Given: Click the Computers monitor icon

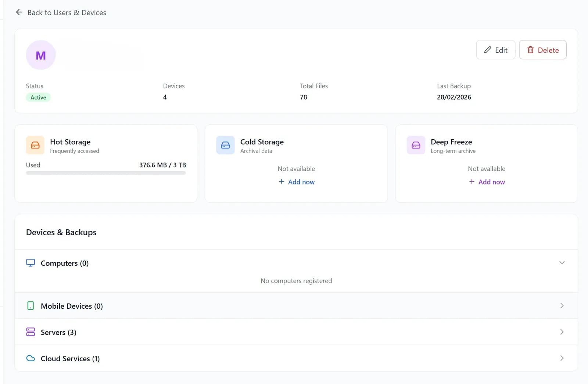Looking at the screenshot, I should click(31, 263).
